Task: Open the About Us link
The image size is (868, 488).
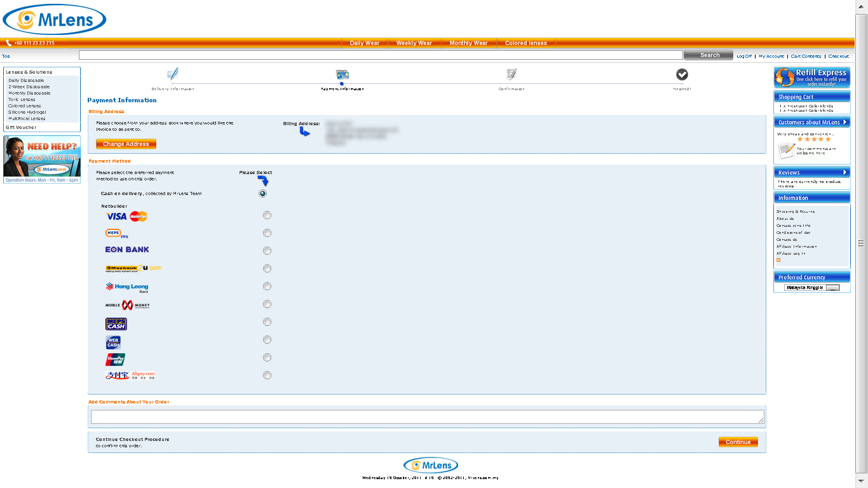Action: tap(785, 219)
